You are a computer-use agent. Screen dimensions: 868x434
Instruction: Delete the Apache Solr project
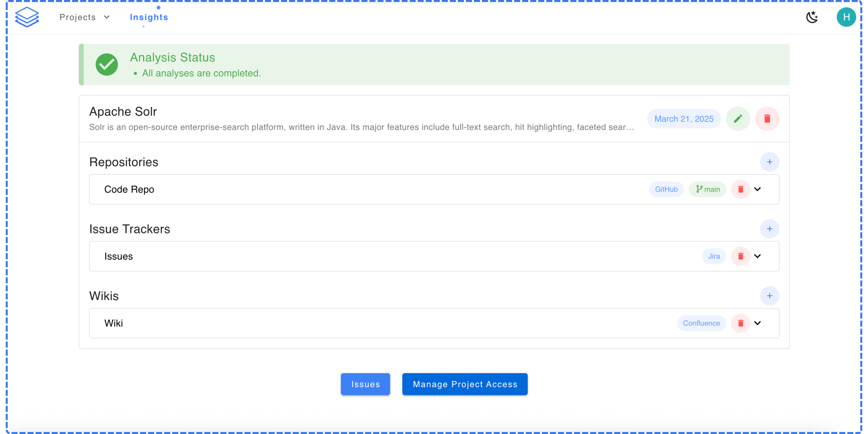[767, 119]
